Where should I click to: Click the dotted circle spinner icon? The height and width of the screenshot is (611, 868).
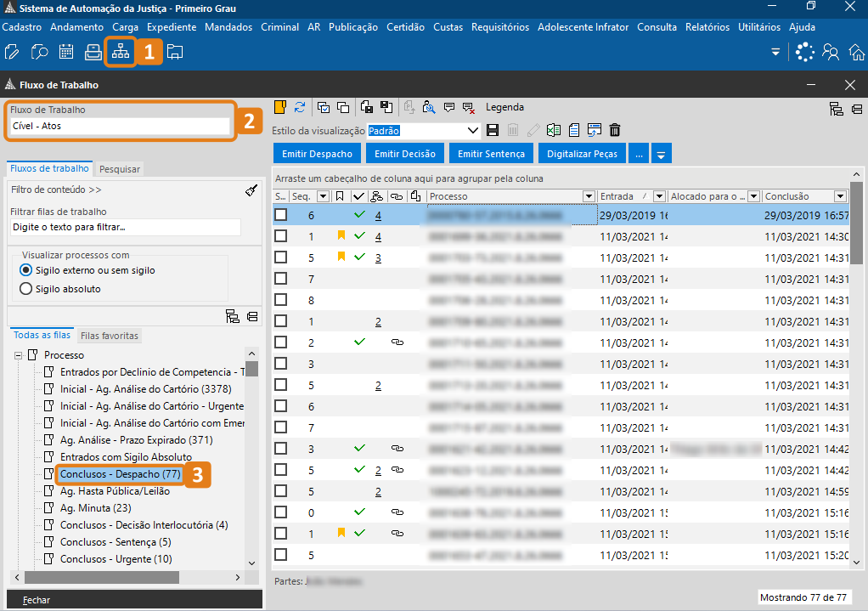[804, 52]
